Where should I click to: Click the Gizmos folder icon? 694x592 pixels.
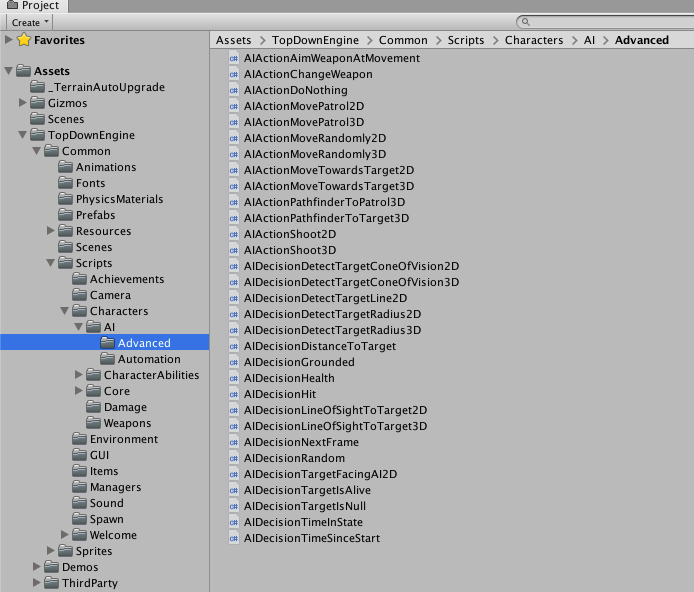pyautogui.click(x=38, y=103)
